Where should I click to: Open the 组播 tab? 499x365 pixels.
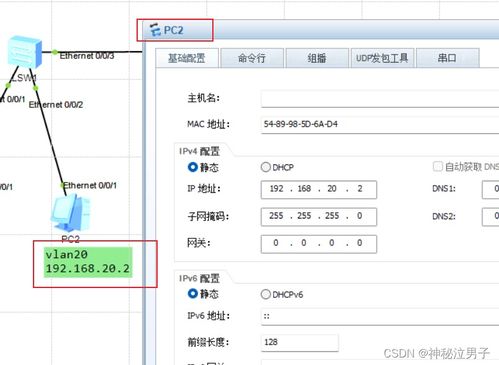pos(317,58)
